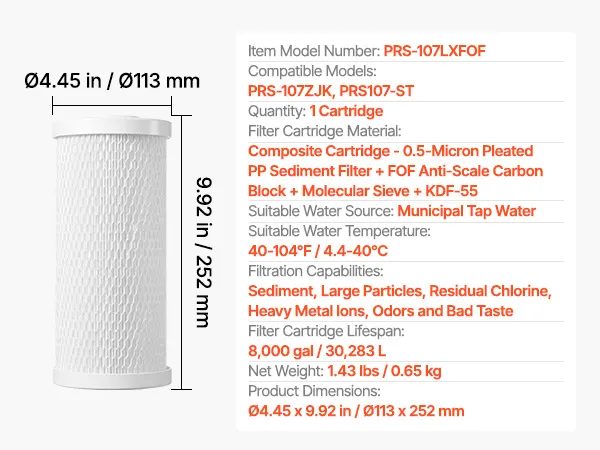
Task: Click the bottom cap of the filter cartridge
Action: 112,378
